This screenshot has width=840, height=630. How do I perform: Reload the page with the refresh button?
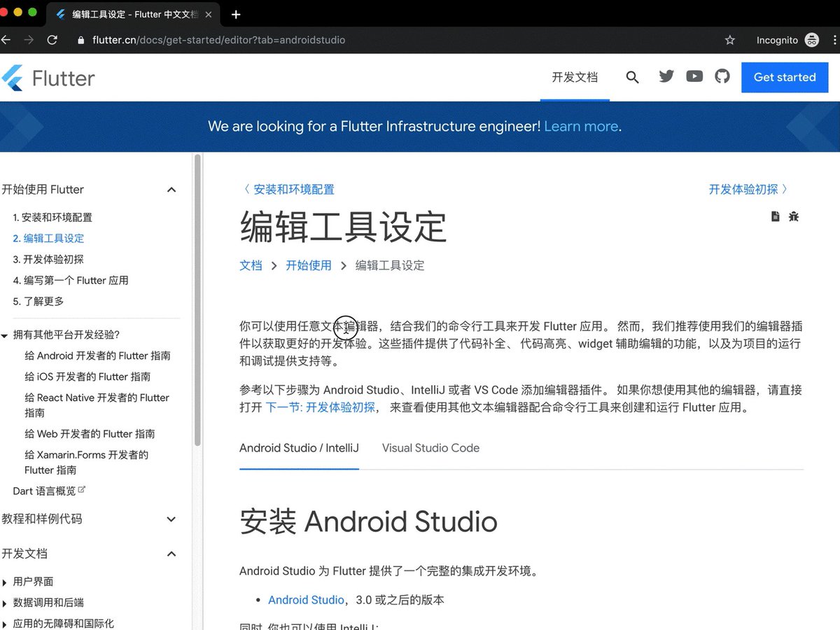(52, 40)
